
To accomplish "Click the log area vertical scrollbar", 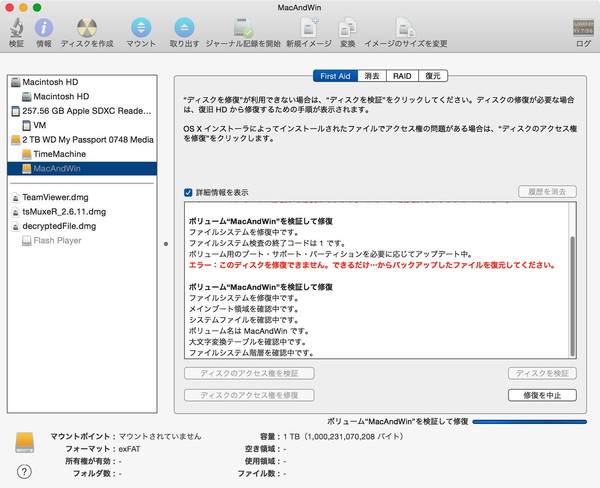I will [x=572, y=297].
